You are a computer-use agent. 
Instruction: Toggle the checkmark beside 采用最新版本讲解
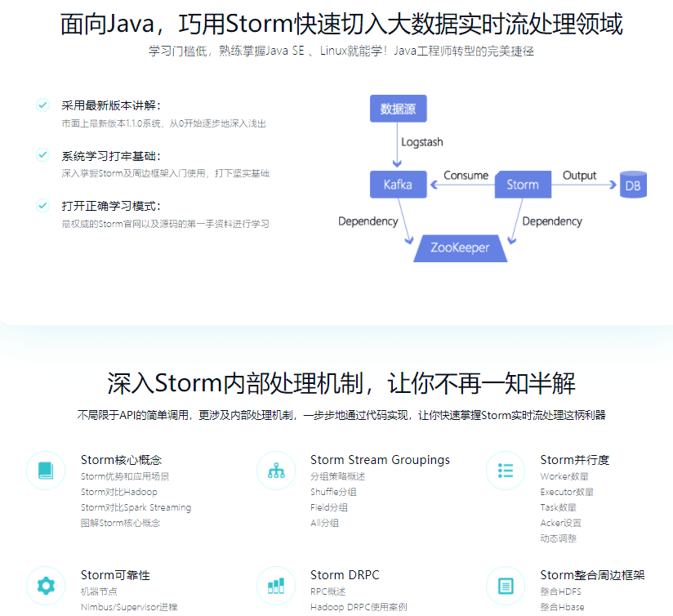pyautogui.click(x=42, y=105)
